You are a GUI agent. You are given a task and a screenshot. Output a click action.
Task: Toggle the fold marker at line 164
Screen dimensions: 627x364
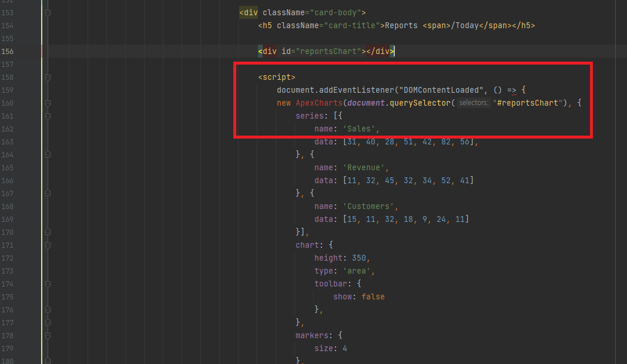pyautogui.click(x=48, y=154)
